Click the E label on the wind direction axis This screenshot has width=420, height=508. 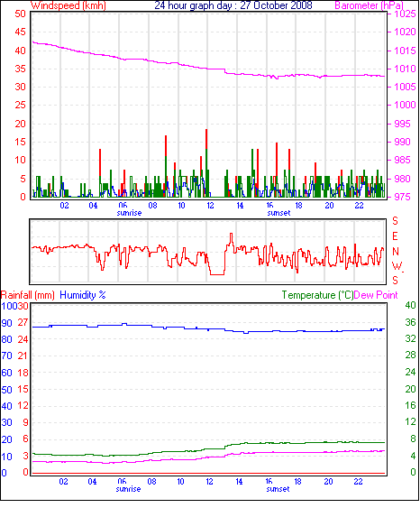pos(395,236)
